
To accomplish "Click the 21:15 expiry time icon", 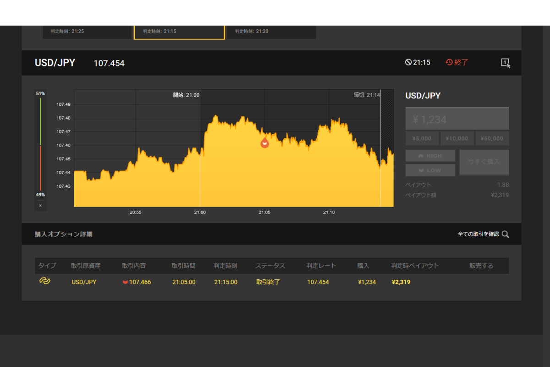I will (x=408, y=62).
